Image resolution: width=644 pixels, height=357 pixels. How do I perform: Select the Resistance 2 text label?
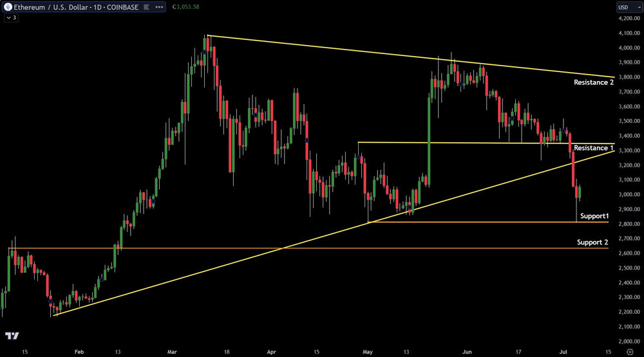593,82
